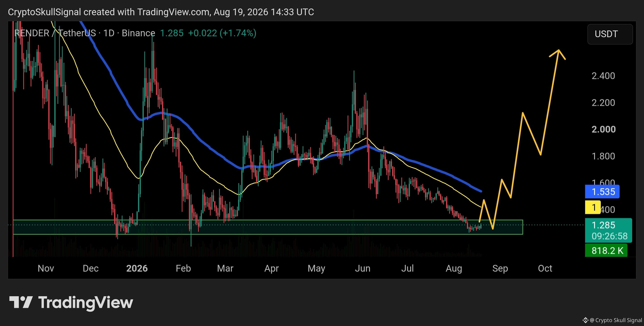
Task: Select the blue 1.535 moving average price label
Action: coord(602,191)
